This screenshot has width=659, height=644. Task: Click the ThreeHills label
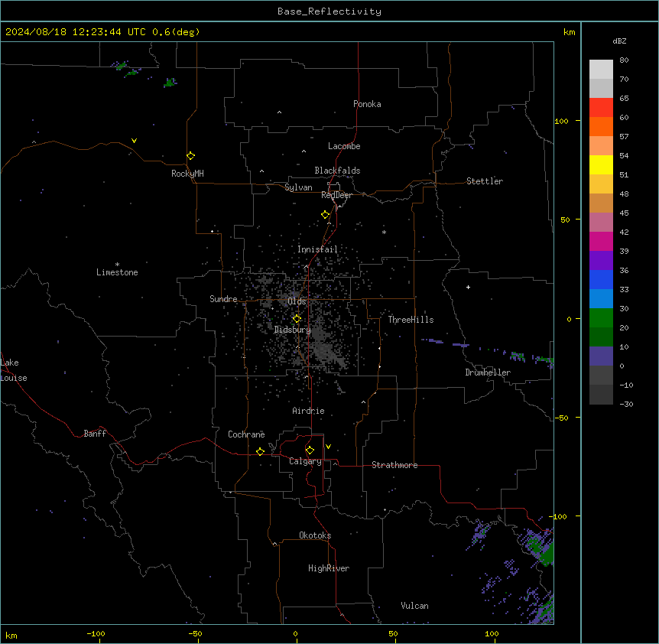point(411,320)
